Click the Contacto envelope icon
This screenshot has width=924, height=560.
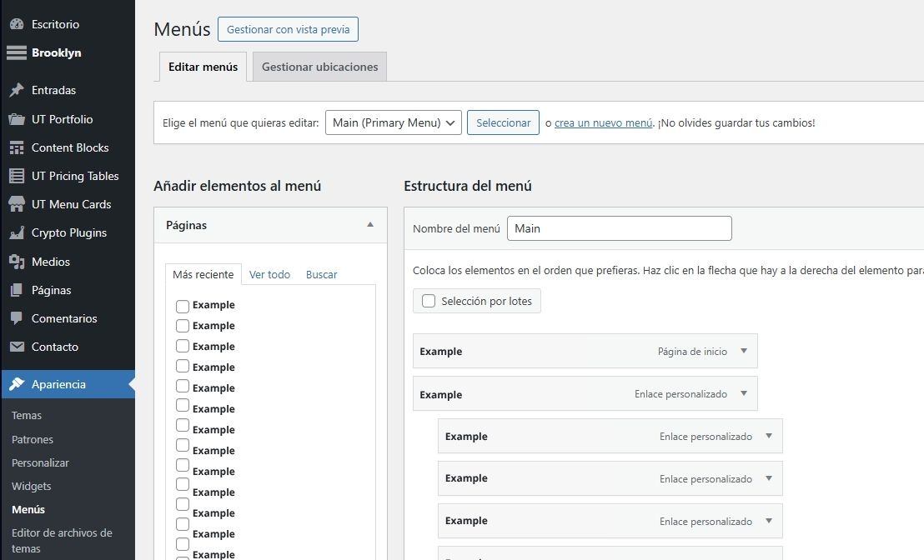[x=17, y=347]
